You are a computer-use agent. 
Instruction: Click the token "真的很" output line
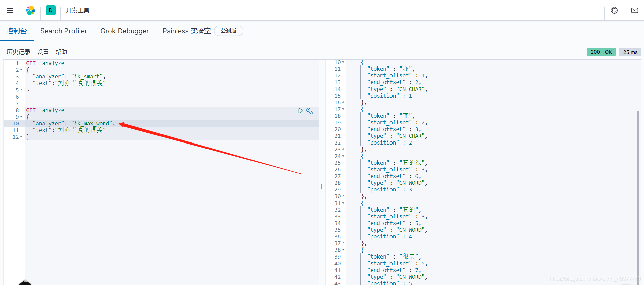[x=398, y=163]
